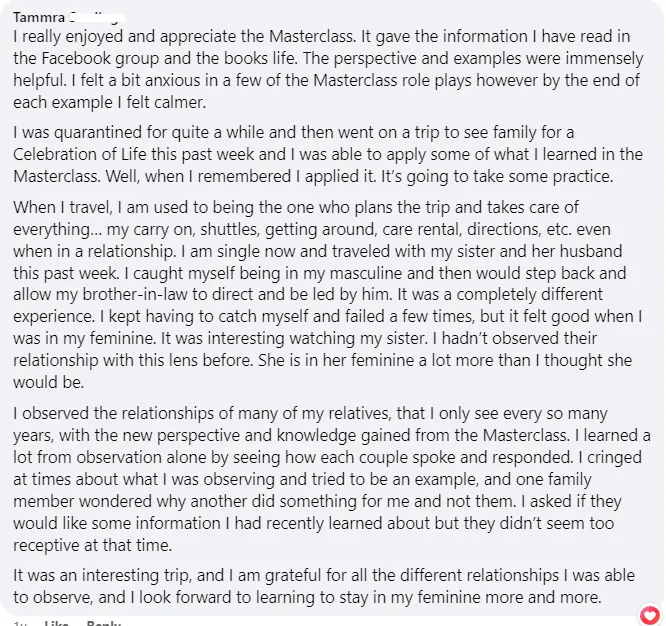Viewport: 666px width, 626px height.
Task: Click the words "would be." ending third paragraph
Action: click(48, 382)
